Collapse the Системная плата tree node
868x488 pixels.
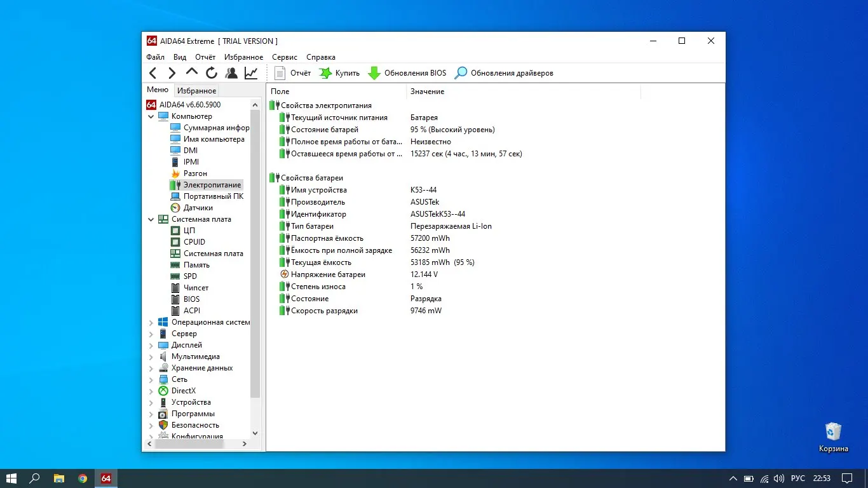tap(151, 219)
